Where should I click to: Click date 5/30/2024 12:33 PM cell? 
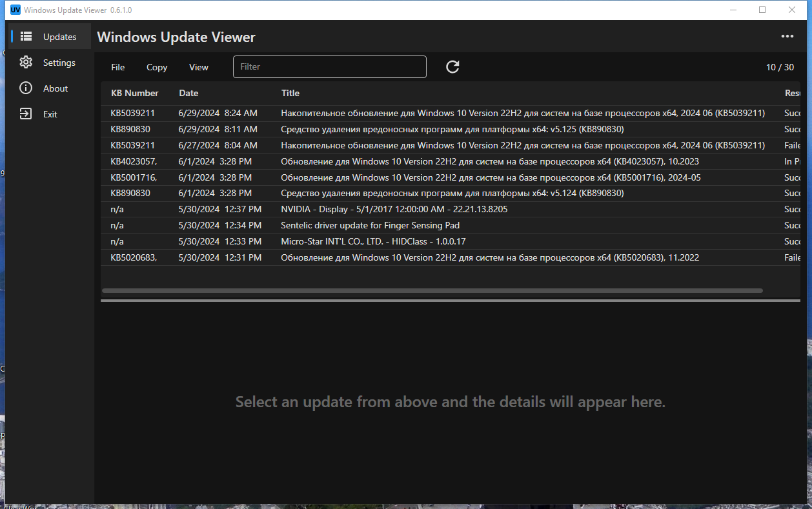[x=220, y=241]
